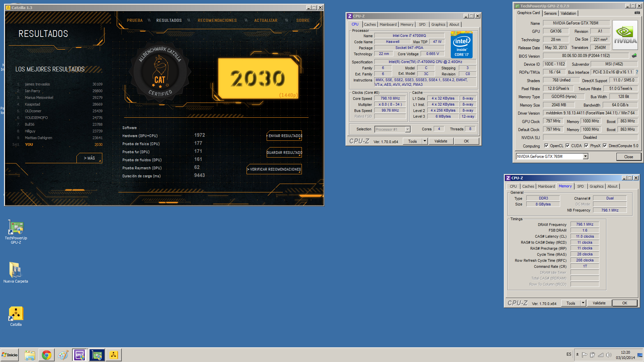Viewport: 644px width, 362px height.
Task: Open TechPowerUp GPU-Z desktop shortcut
Action: (x=16, y=231)
